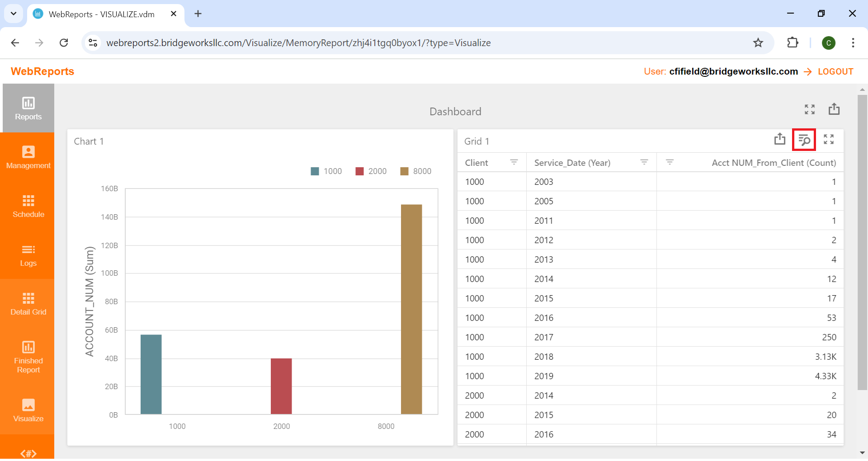The width and height of the screenshot is (868, 461).
Task: Select the Management sidebar icon
Action: [28, 157]
